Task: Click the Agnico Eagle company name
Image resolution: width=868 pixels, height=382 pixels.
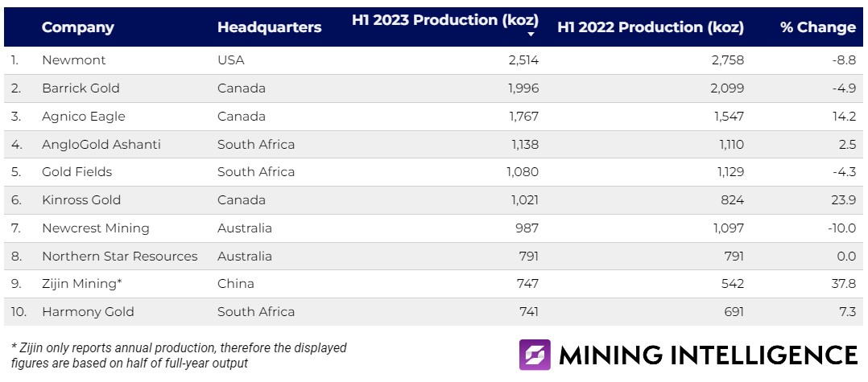Action: coord(84,117)
